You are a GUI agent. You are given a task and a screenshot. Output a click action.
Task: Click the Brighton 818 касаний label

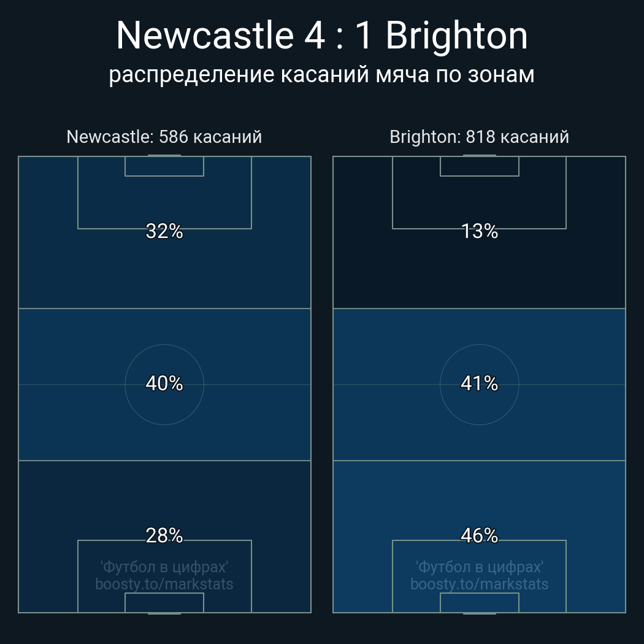[x=479, y=136]
